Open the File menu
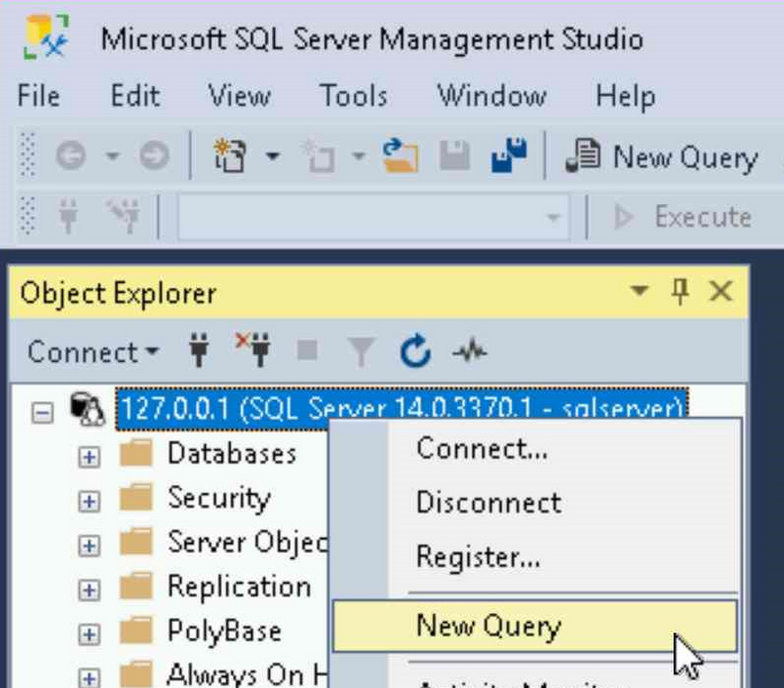The width and height of the screenshot is (784, 688). click(x=38, y=95)
